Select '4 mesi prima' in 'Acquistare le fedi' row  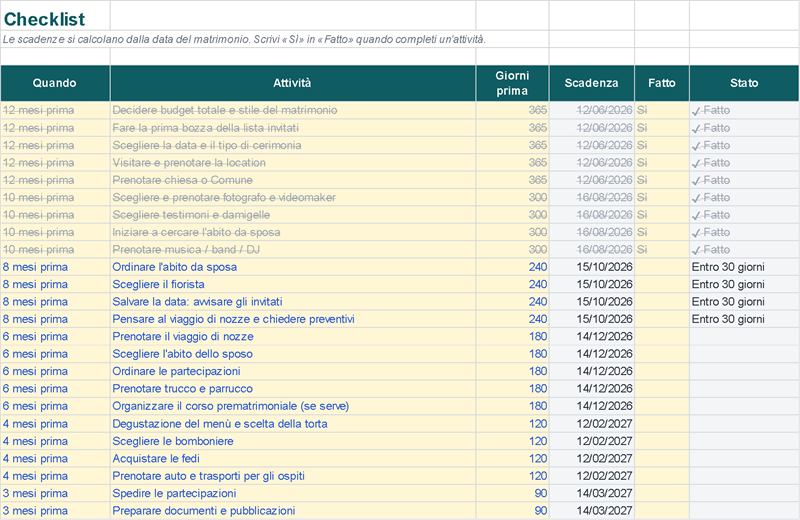55,458
